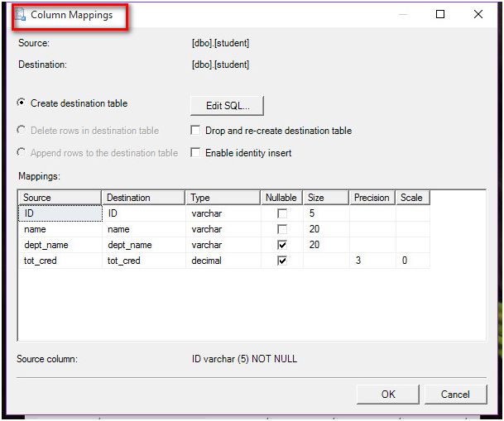This screenshot has height=421, width=504.
Task: Click the Size column header
Action: [x=326, y=198]
